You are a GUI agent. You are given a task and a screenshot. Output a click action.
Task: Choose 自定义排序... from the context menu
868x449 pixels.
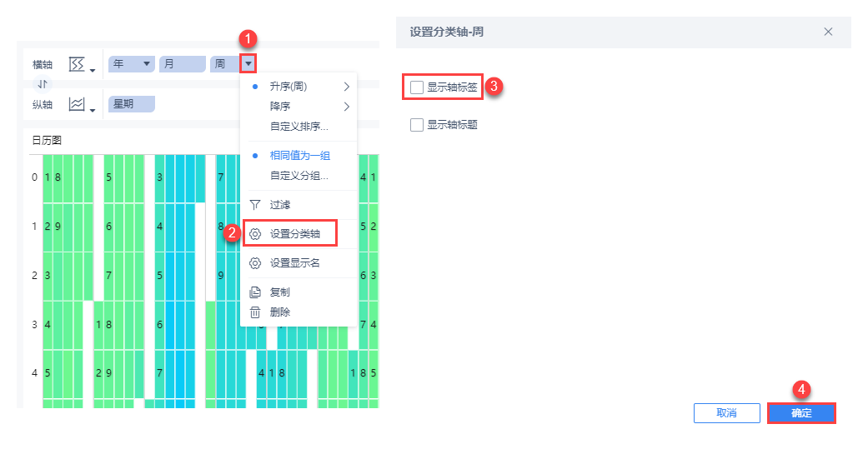point(299,127)
